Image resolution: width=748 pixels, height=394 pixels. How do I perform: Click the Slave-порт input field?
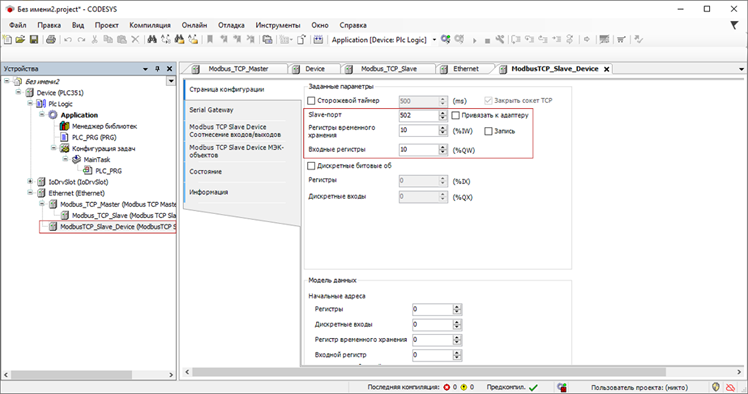(x=418, y=115)
